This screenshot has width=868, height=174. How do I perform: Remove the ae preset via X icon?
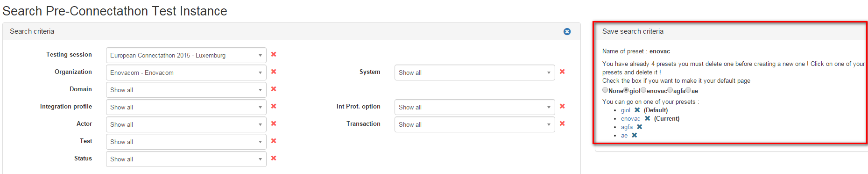point(635,135)
